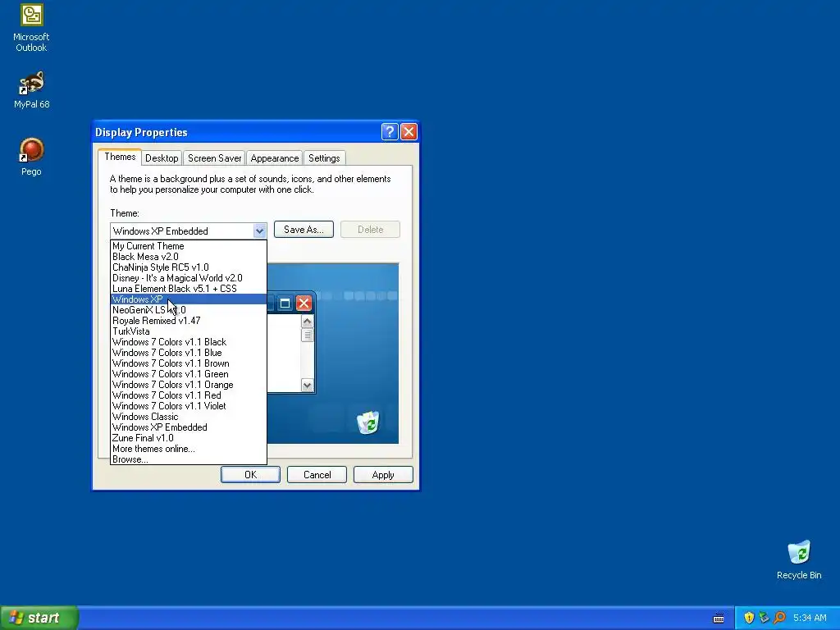The image size is (840, 630).
Task: Click the network tray icon beside the shield
Action: [x=764, y=618]
